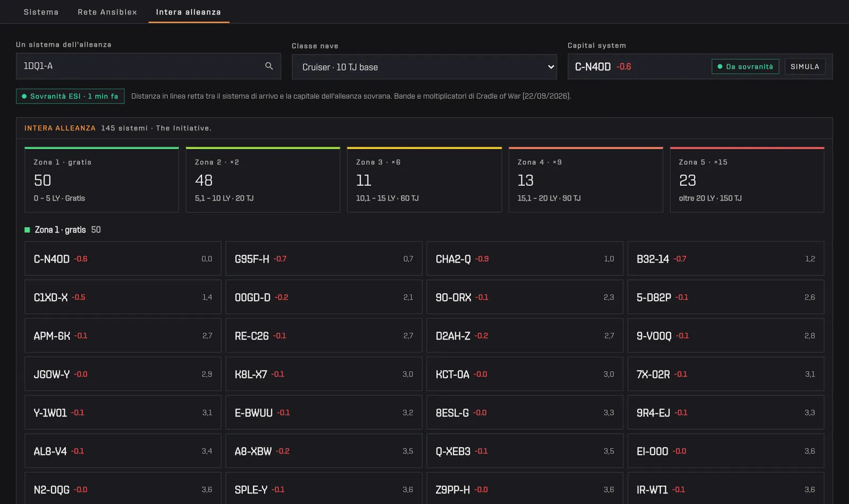Click the green Zona 1 gratis section marker
This screenshot has height=504, width=849.
coord(27,230)
